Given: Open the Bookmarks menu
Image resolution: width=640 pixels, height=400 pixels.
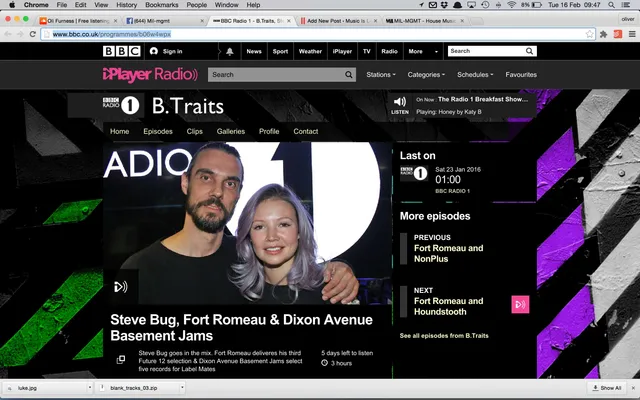Looking at the screenshot, I should (x=162, y=5).
